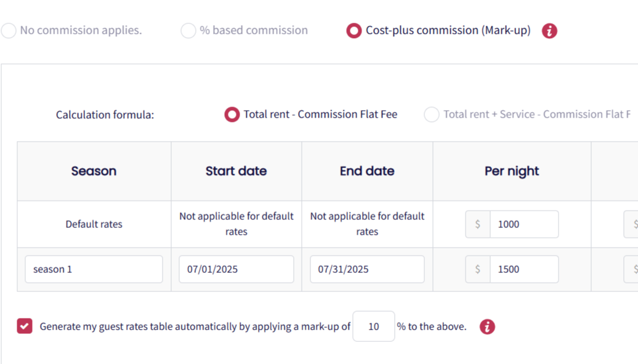Focus the mark-up percentage box showing 10

click(374, 326)
